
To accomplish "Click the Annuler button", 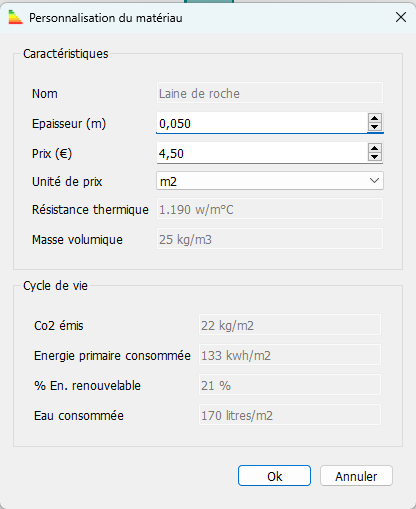I will tap(356, 476).
